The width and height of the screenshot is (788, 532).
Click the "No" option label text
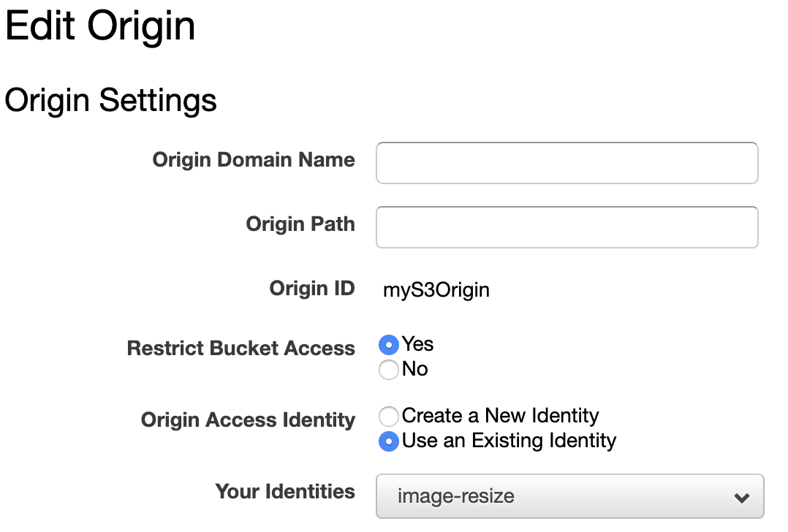[x=414, y=369]
